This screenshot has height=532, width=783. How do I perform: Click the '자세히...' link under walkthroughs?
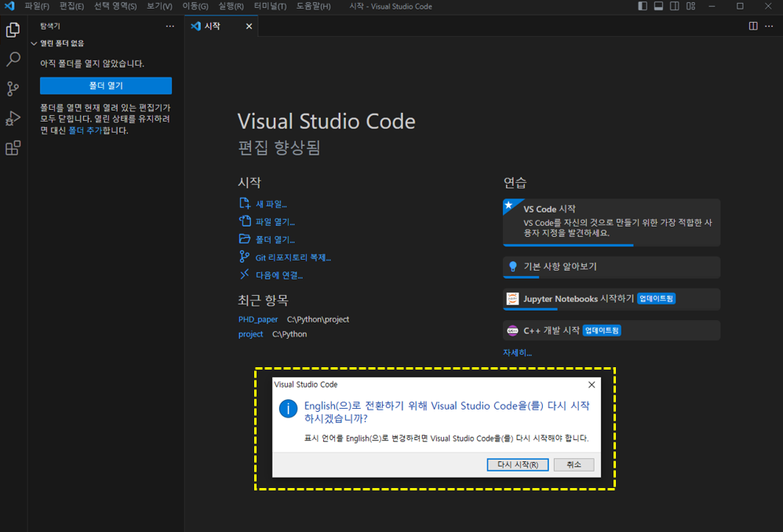pyautogui.click(x=517, y=352)
